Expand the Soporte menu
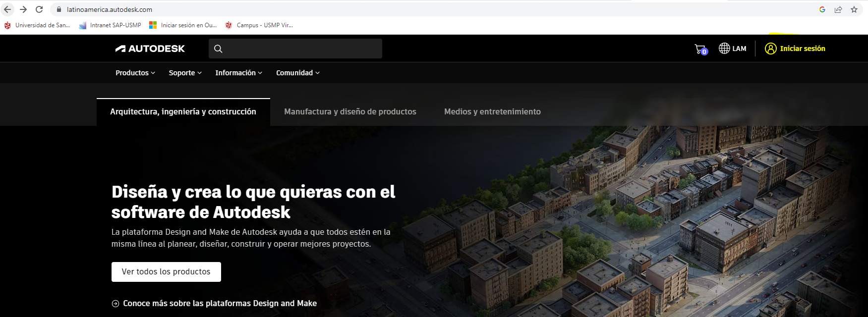Viewport: 868px width, 317px height. point(185,73)
